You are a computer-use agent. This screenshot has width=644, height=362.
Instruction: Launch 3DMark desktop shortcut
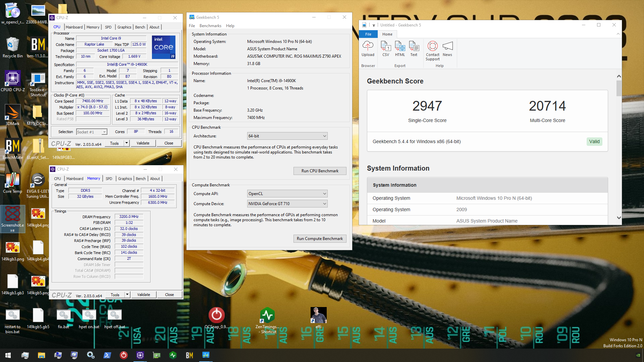13,115
